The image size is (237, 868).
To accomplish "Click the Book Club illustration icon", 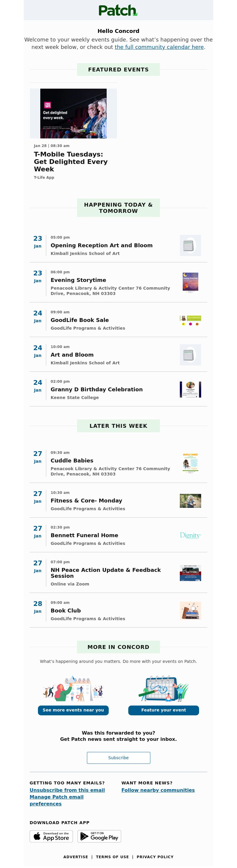I will pos(190,611).
